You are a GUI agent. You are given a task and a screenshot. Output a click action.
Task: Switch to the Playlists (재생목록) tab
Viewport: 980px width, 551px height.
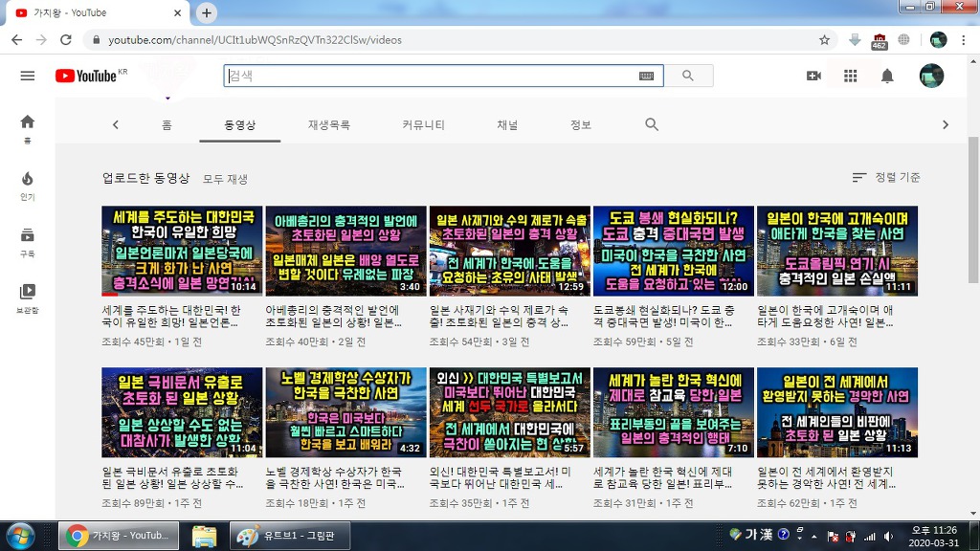328,125
